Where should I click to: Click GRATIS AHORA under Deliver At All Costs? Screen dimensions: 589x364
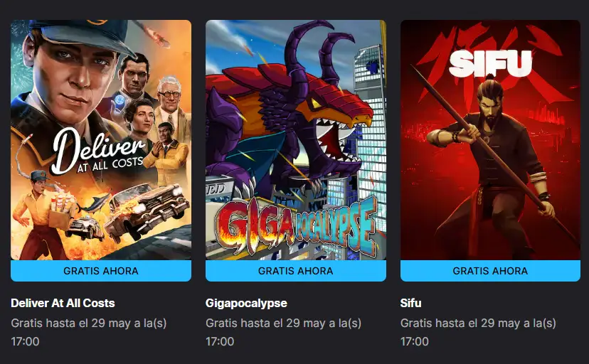coord(101,271)
